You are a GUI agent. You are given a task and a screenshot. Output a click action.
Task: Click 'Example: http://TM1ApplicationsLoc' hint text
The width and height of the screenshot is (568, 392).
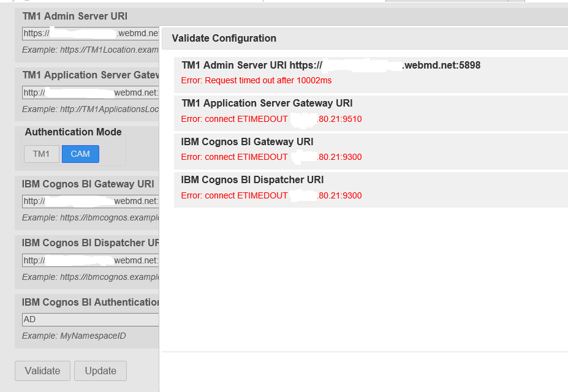pyautogui.click(x=91, y=109)
